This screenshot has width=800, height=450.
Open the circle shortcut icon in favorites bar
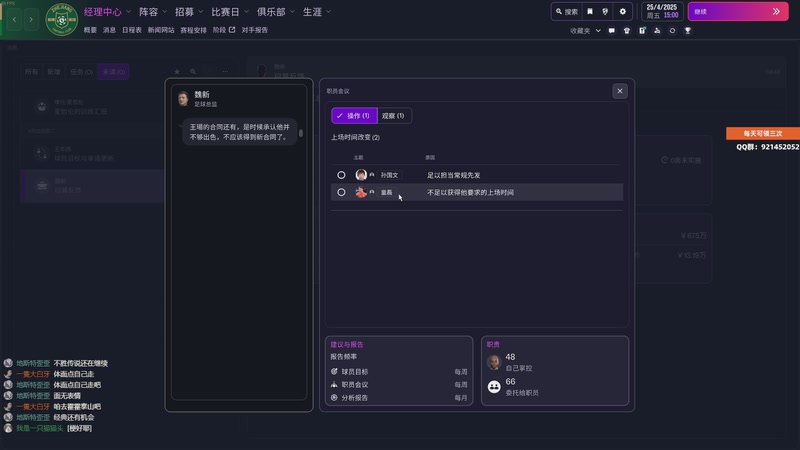coord(672,31)
